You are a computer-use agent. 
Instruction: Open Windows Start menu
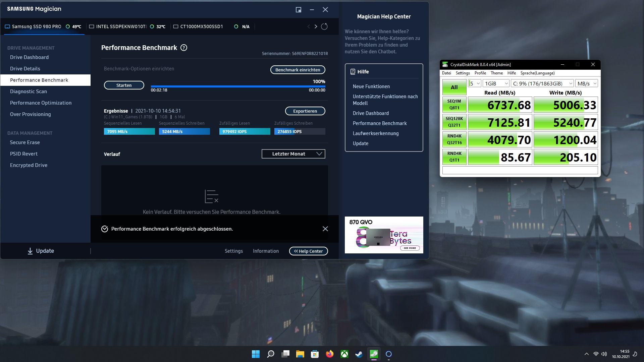pos(256,354)
